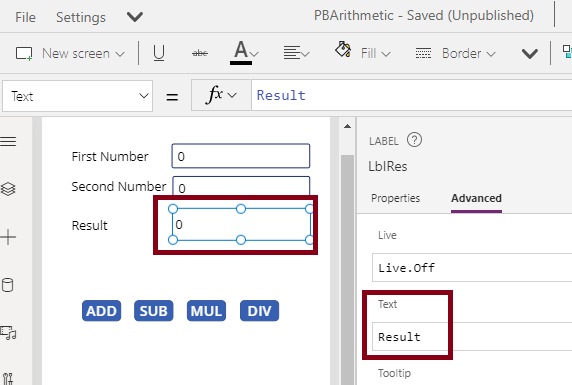Open the Data cylinder icon in sidebar
This screenshot has width=572, height=385.
8,285
